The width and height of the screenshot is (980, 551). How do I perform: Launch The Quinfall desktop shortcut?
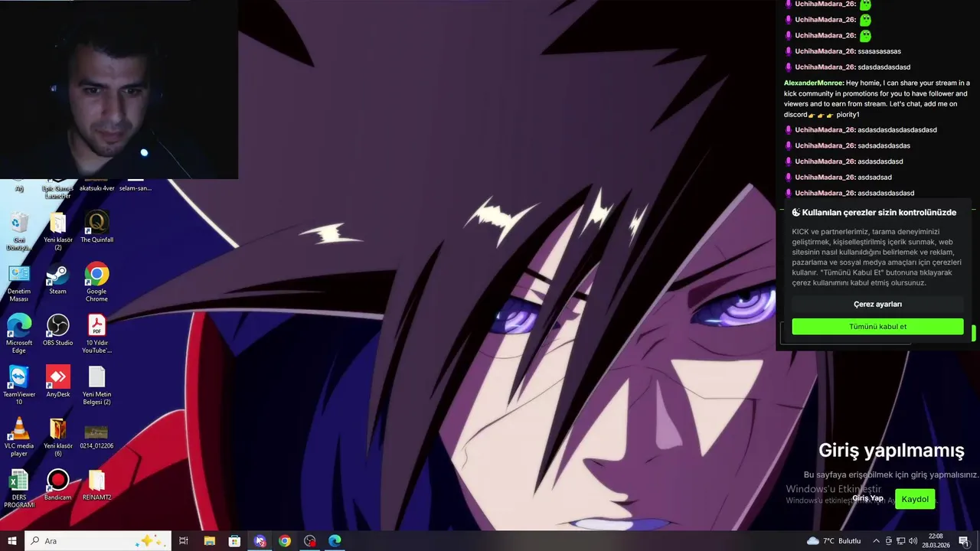point(96,227)
